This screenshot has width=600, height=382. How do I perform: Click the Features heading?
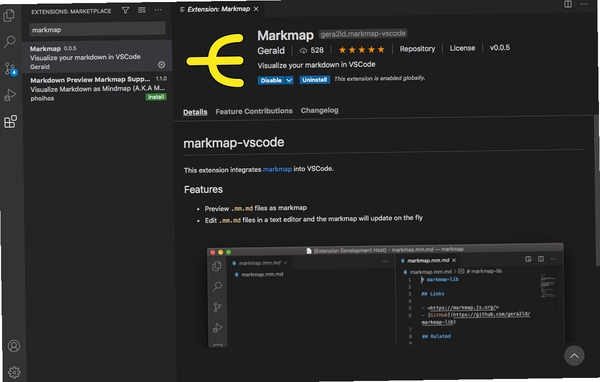pos(203,189)
